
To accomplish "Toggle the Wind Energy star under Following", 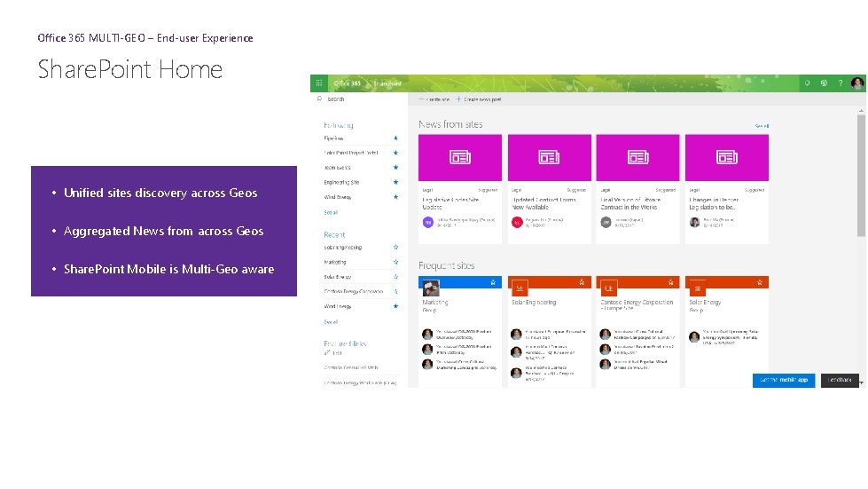I will point(395,197).
